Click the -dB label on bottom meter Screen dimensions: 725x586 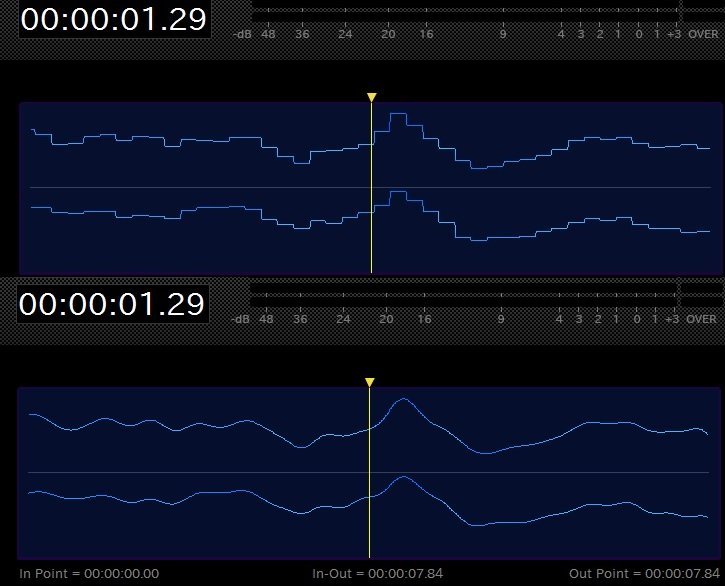click(x=240, y=319)
